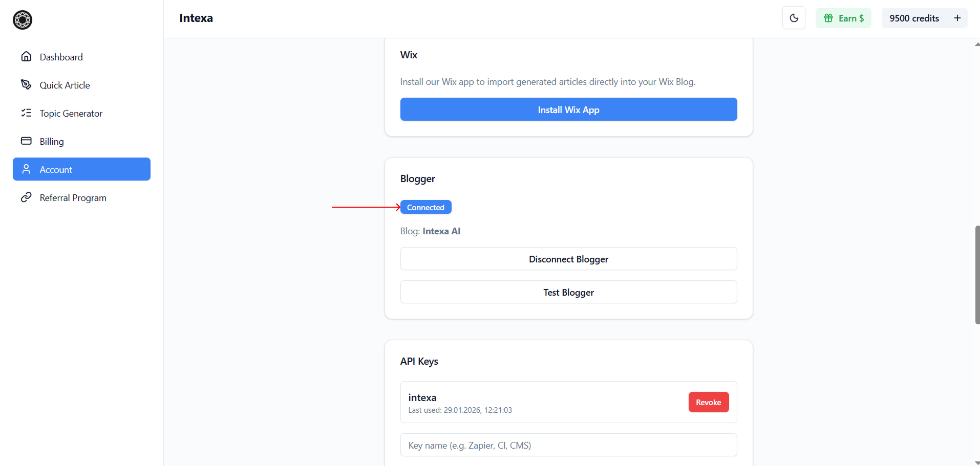Click the 9500 credits balance
Viewport: 980px width, 466px height.
pyautogui.click(x=914, y=18)
